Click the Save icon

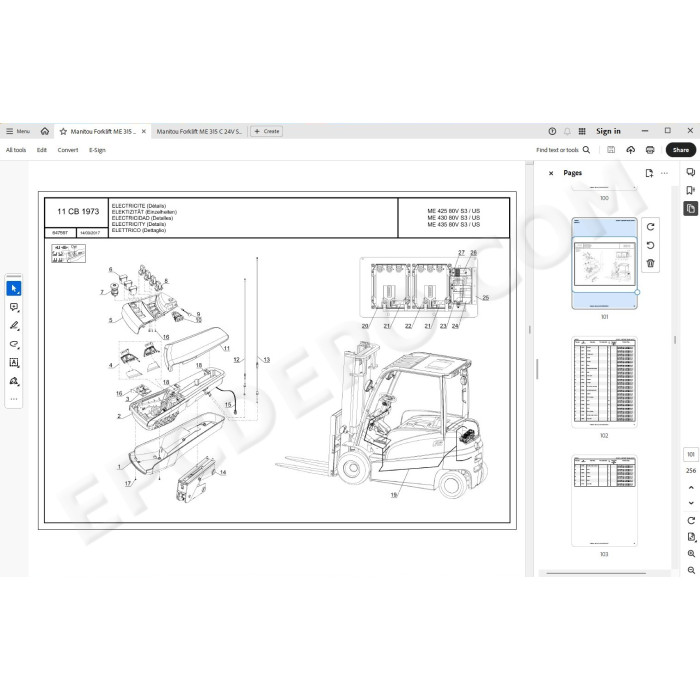[611, 150]
